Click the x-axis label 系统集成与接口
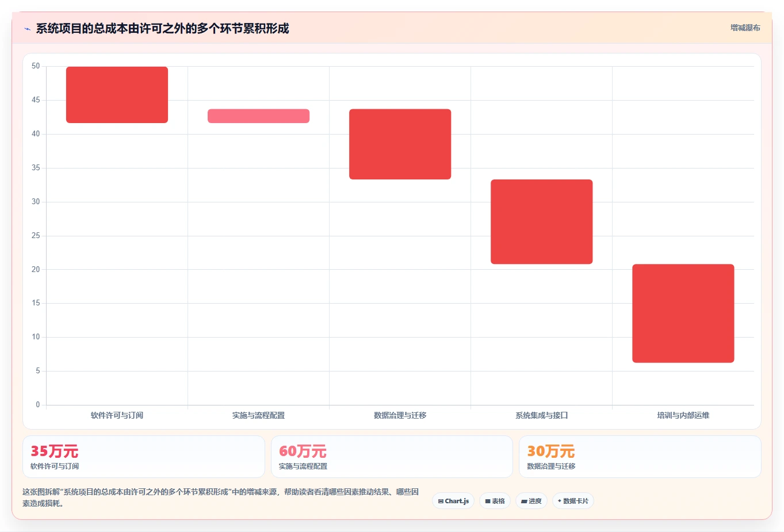 [541, 415]
